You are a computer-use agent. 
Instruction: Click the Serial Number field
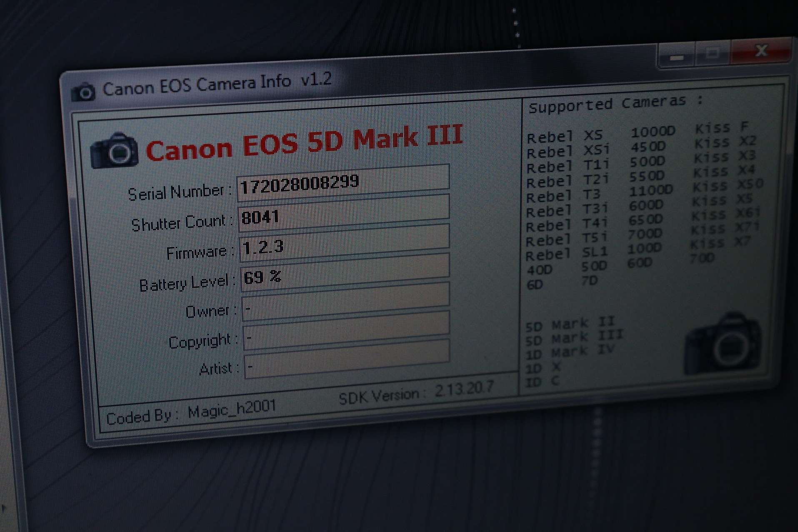point(343,183)
